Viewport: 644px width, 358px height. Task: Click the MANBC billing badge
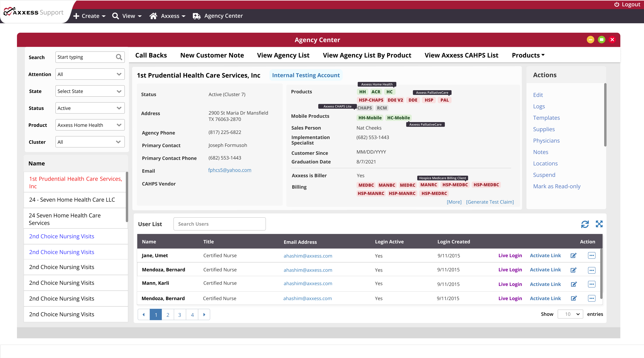click(387, 185)
